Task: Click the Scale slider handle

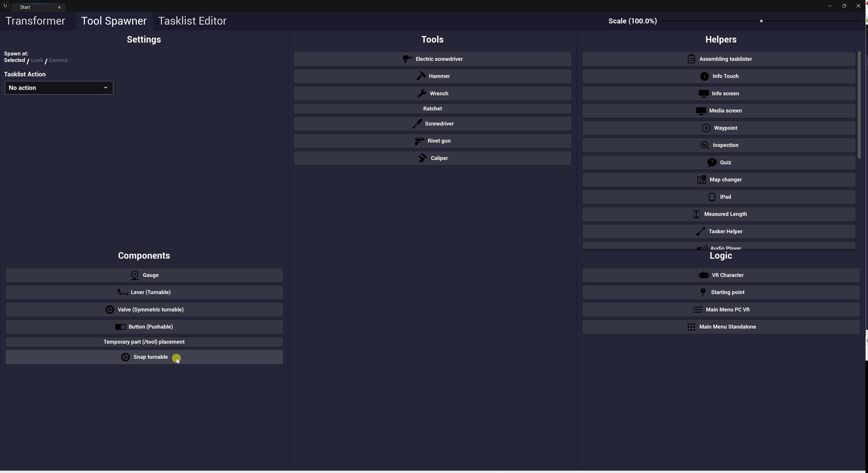Action: click(x=761, y=21)
